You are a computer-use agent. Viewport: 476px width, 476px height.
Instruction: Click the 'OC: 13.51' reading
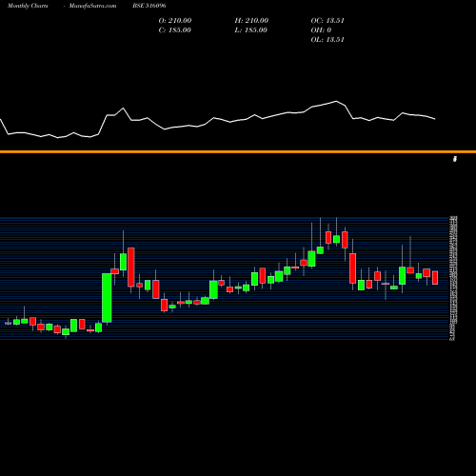(x=327, y=21)
